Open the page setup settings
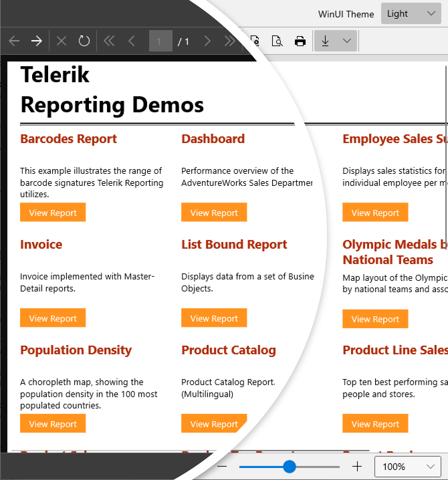The image size is (448, 480). pos(255,41)
